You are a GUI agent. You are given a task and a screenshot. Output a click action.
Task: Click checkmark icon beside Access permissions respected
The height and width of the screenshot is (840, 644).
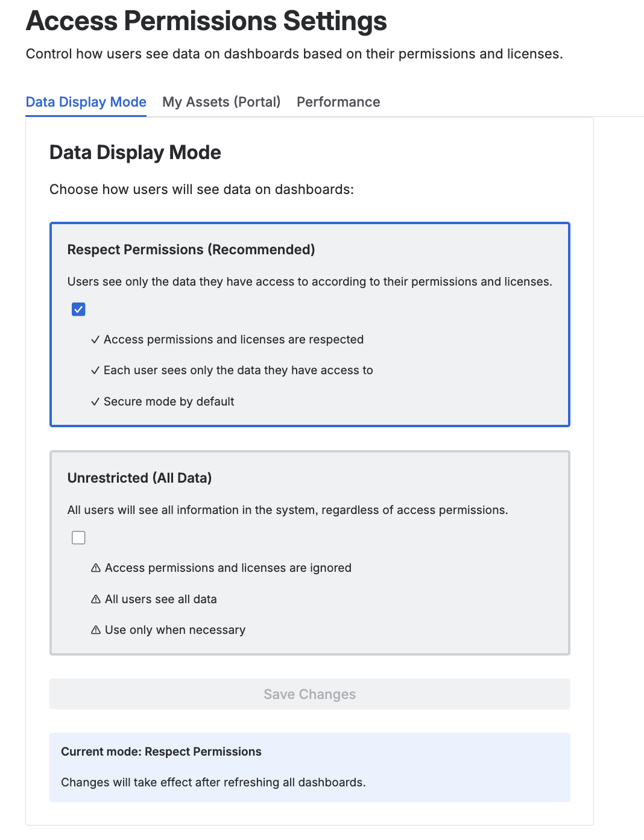(x=95, y=340)
